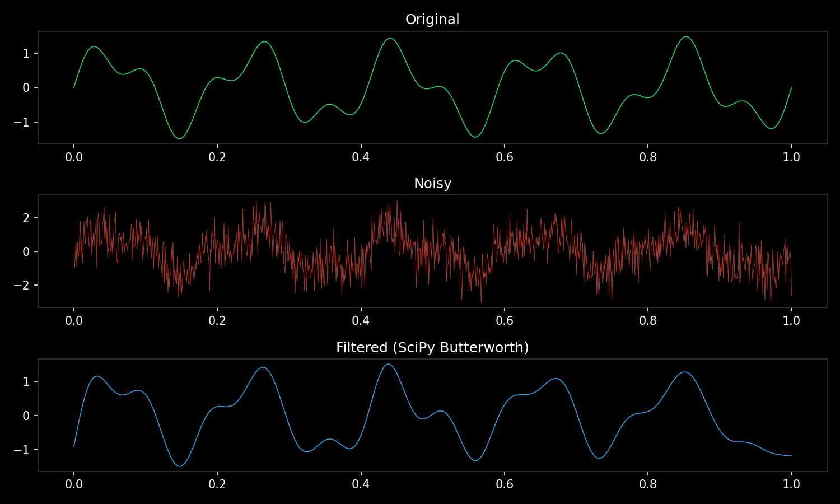Screen dimensions: 840x504
Task: Click the 0 tick label on Filtered y-axis
Action: tap(27, 416)
